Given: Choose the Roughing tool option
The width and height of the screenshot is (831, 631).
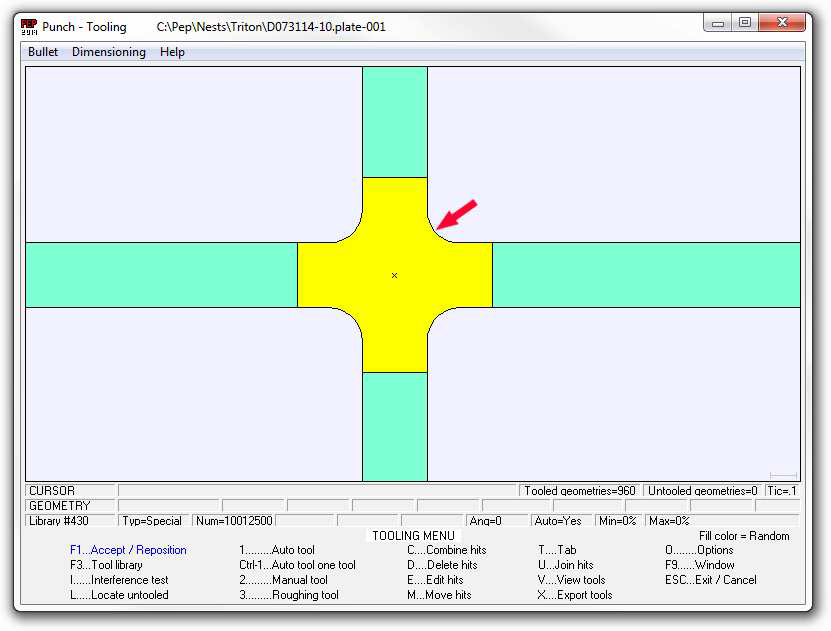Looking at the screenshot, I should [289, 595].
